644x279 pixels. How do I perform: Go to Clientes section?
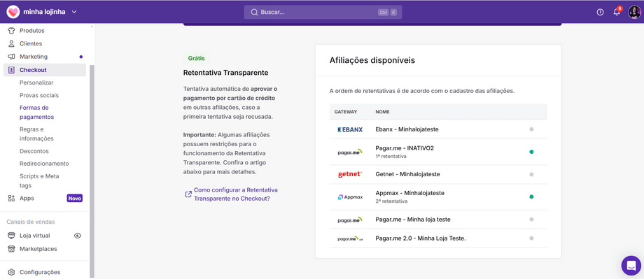click(31, 43)
